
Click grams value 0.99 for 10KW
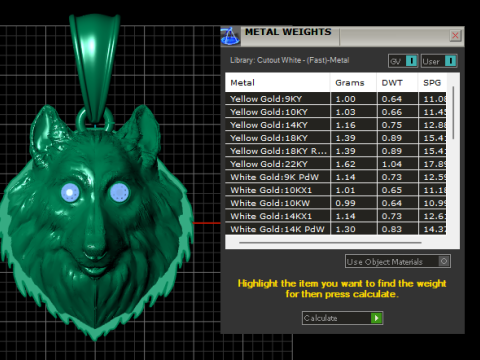pyautogui.click(x=346, y=203)
